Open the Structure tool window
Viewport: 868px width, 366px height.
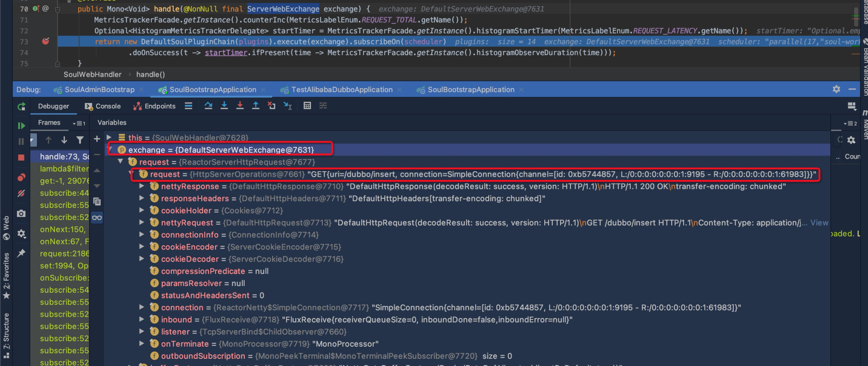6,335
